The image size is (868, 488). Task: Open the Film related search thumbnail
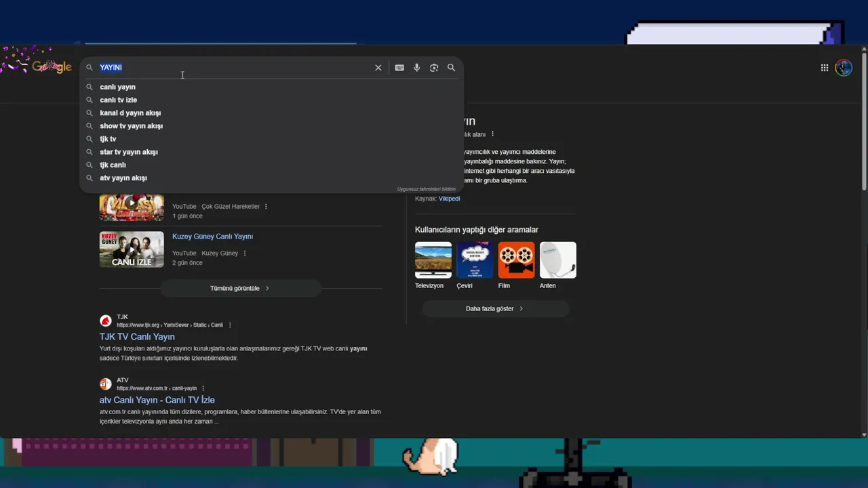(516, 260)
